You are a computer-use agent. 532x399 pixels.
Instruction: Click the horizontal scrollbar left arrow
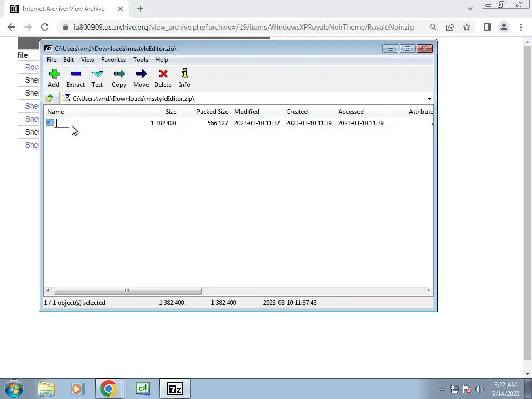pos(48,290)
